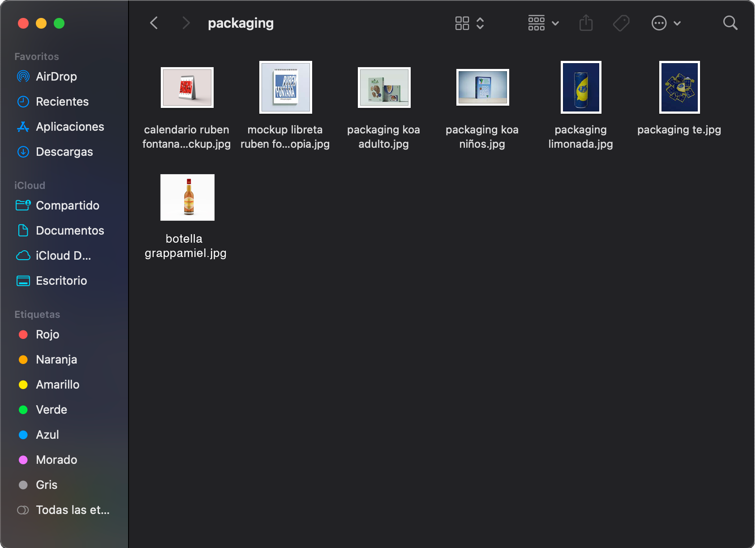
Task: Select the Documentos sidebar item
Action: click(x=69, y=231)
